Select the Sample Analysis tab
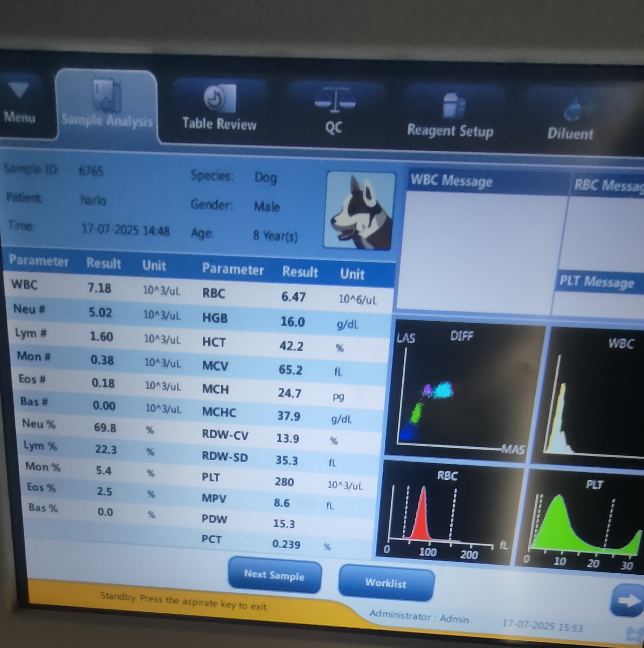This screenshot has height=648, width=644. pyautogui.click(x=107, y=105)
